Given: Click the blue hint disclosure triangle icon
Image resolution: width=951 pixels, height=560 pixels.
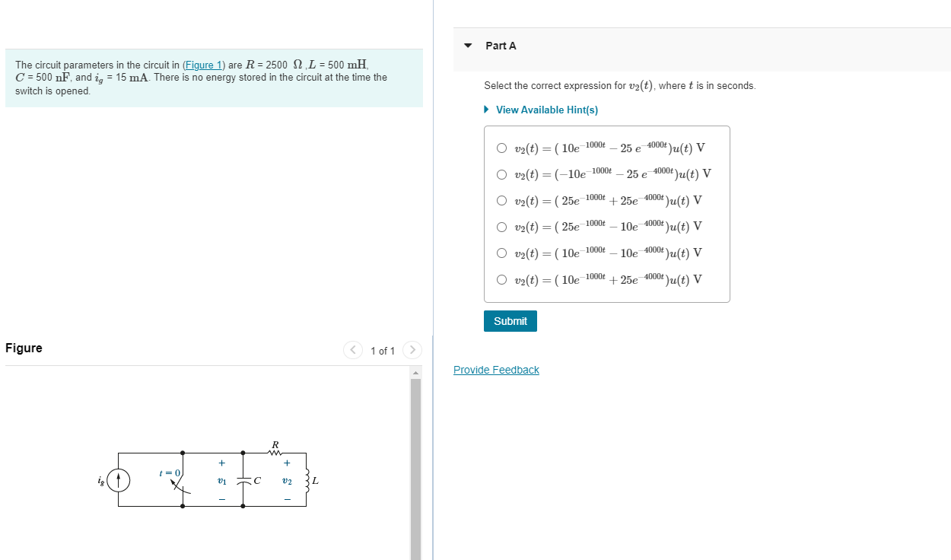Looking at the screenshot, I should coord(485,110).
